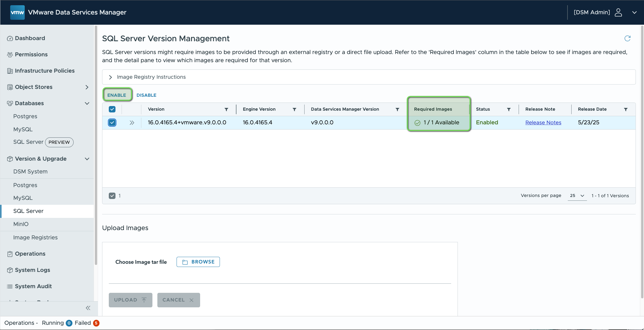644x330 pixels.
Task: Click the user profile icon
Action: click(618, 12)
